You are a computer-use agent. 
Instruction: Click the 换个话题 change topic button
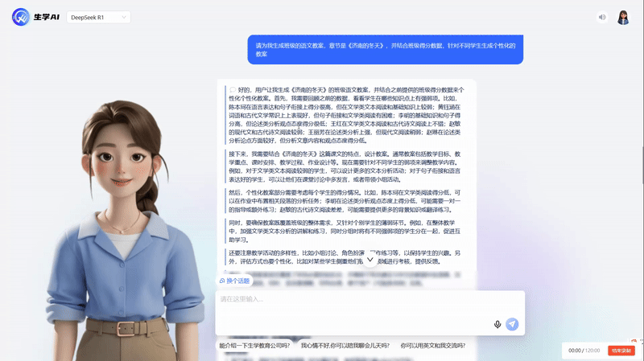[235, 281]
